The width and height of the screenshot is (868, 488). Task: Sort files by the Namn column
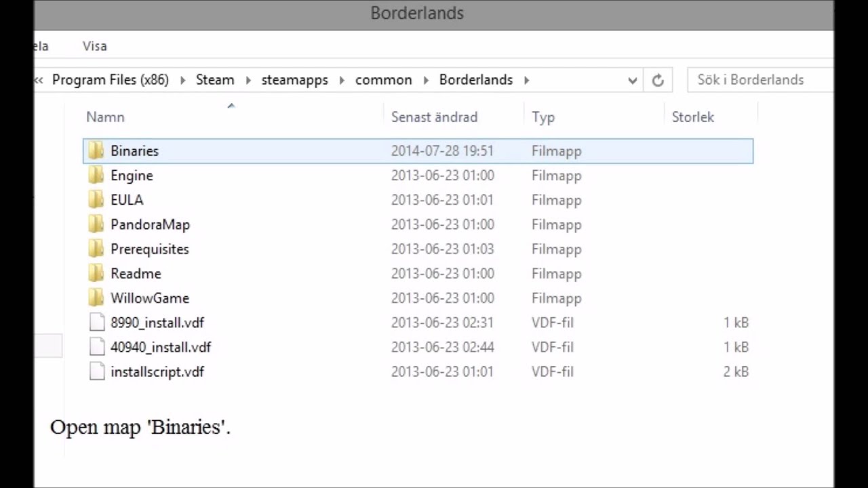105,117
